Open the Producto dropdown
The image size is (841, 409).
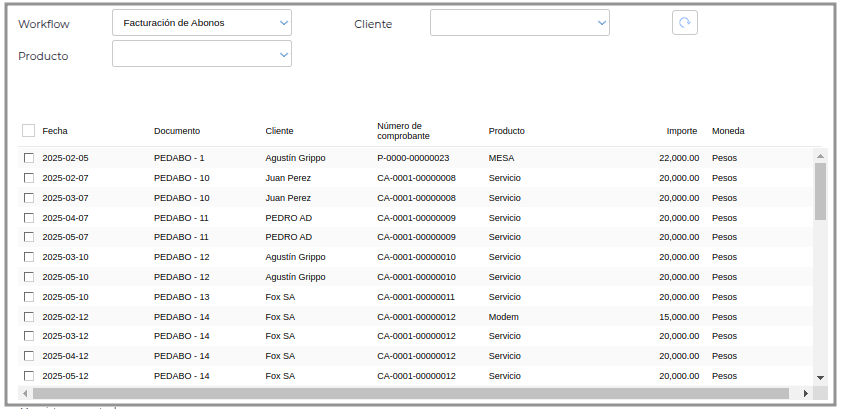point(202,54)
